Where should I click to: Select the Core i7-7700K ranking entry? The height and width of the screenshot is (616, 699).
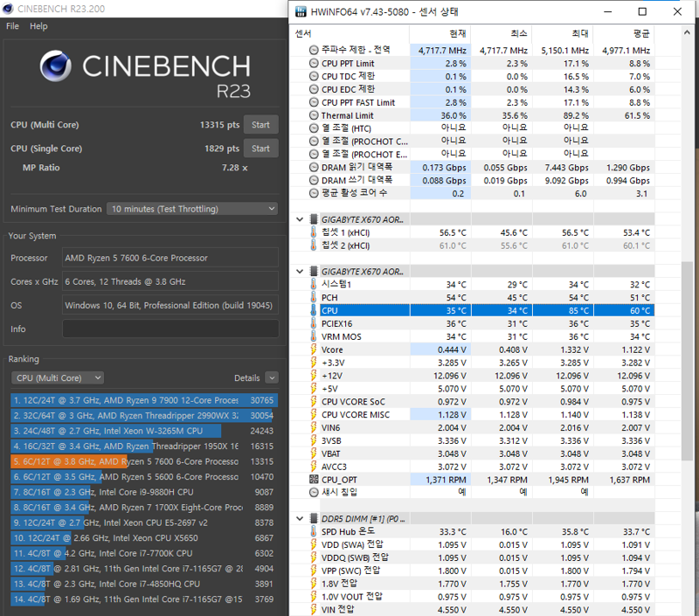pyautogui.click(x=144, y=553)
